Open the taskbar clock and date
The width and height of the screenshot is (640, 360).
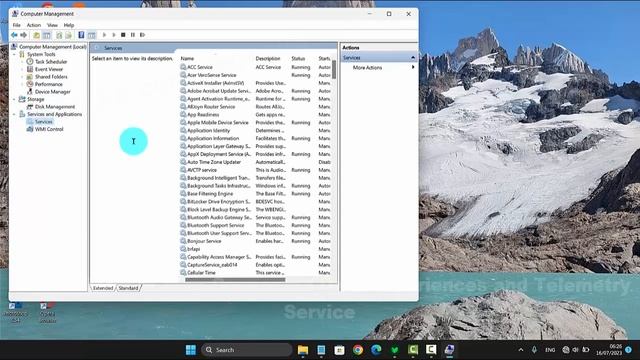(609, 350)
